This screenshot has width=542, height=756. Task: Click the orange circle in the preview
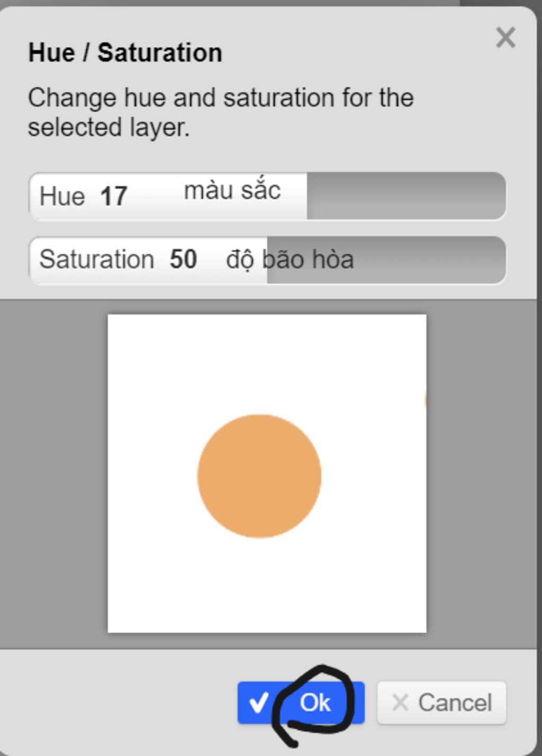coord(259,476)
